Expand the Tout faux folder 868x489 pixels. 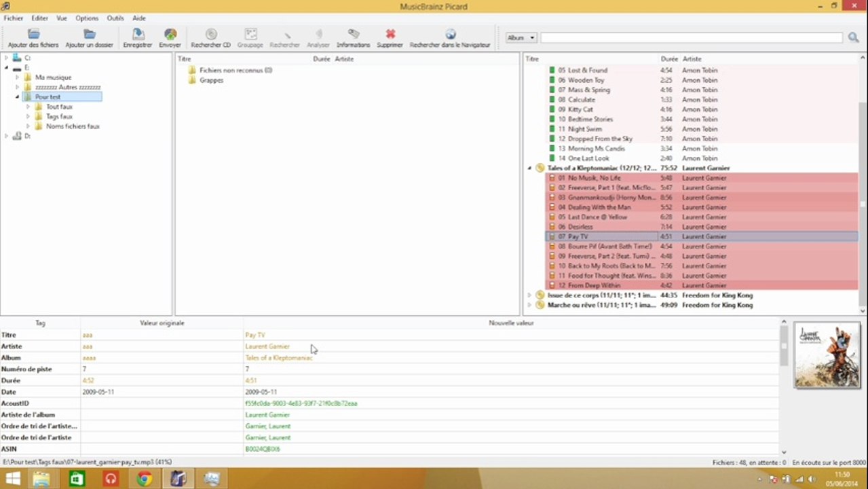tap(28, 107)
